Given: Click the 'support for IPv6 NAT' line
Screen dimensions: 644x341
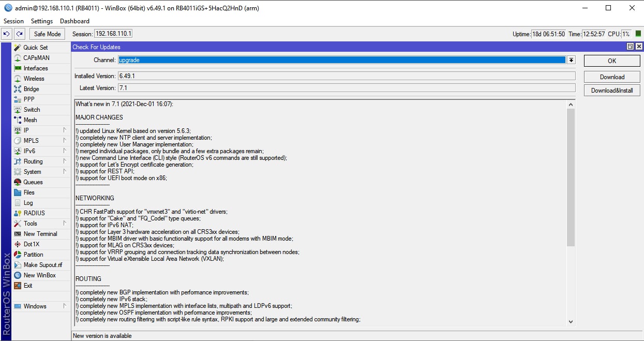Looking at the screenshot, I should [x=104, y=225].
